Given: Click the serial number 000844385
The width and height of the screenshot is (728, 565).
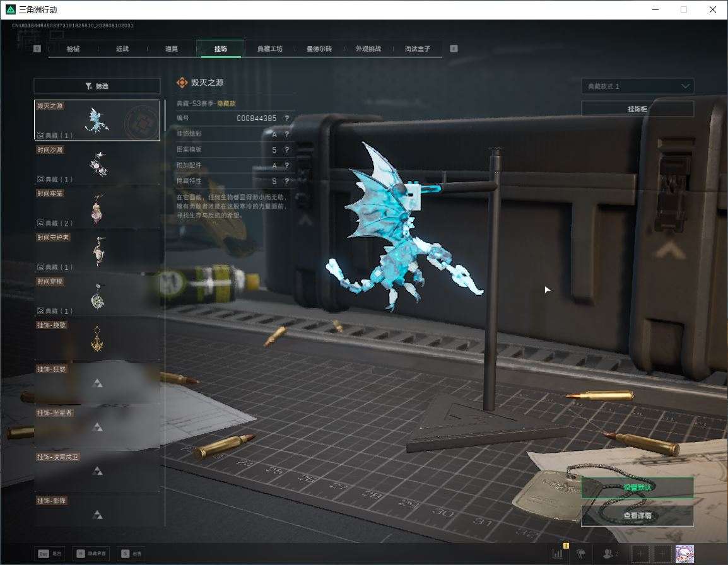Looking at the screenshot, I should [256, 119].
